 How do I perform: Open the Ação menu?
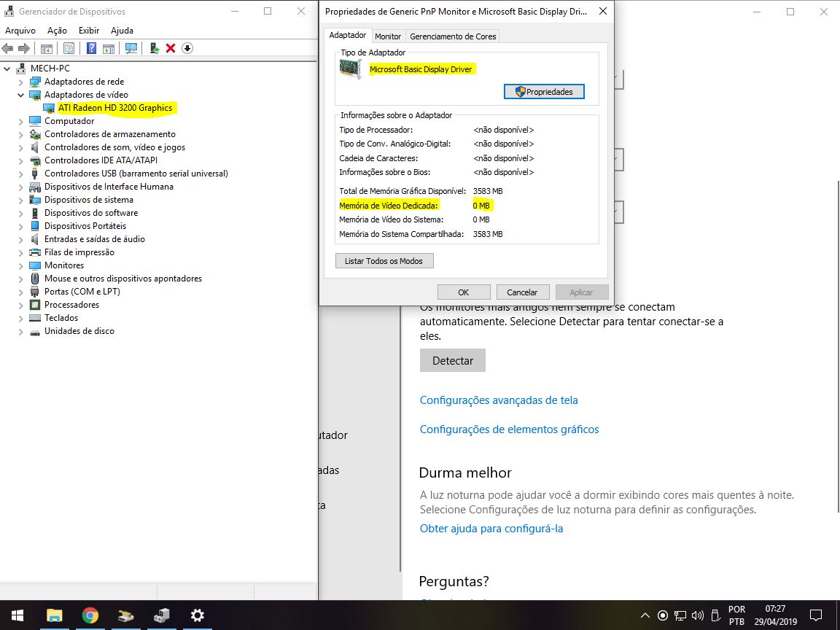pyautogui.click(x=58, y=31)
